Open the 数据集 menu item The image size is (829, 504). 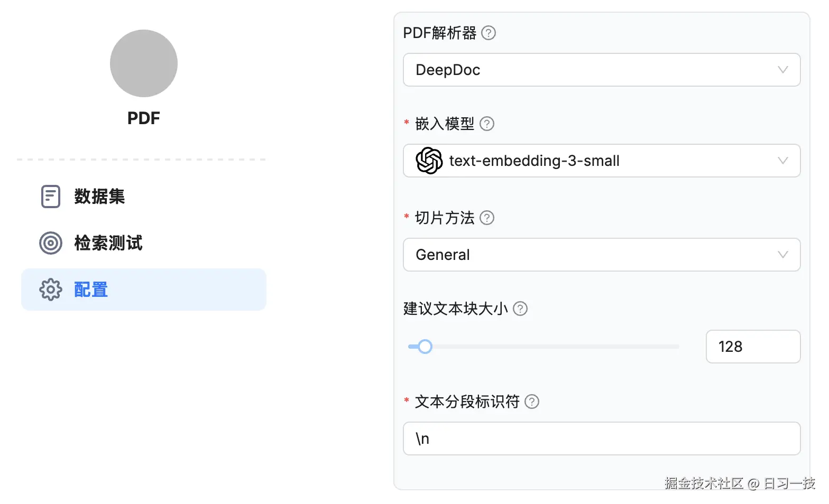(x=99, y=197)
